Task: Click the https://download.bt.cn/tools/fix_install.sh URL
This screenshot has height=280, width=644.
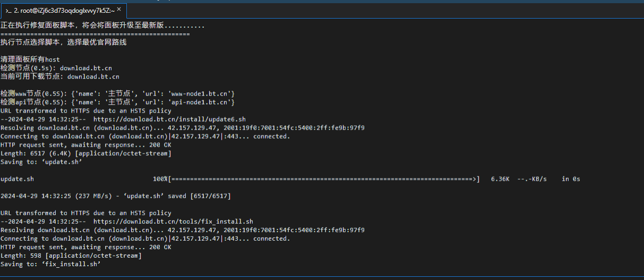Action: pyautogui.click(x=173, y=221)
